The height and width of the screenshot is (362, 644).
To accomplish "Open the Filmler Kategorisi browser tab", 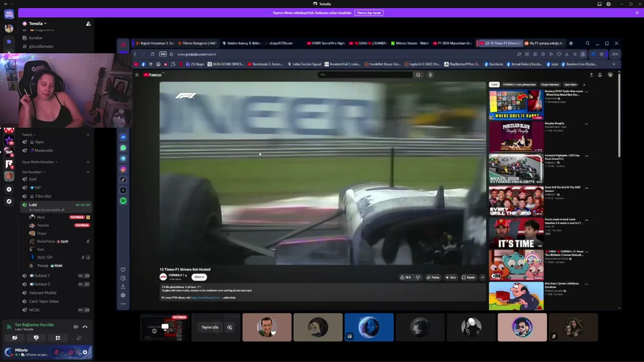I will pyautogui.click(x=197, y=43).
